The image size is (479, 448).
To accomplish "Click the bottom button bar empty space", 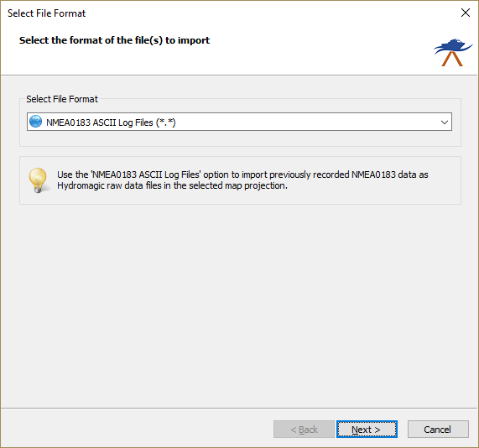I will point(138,429).
